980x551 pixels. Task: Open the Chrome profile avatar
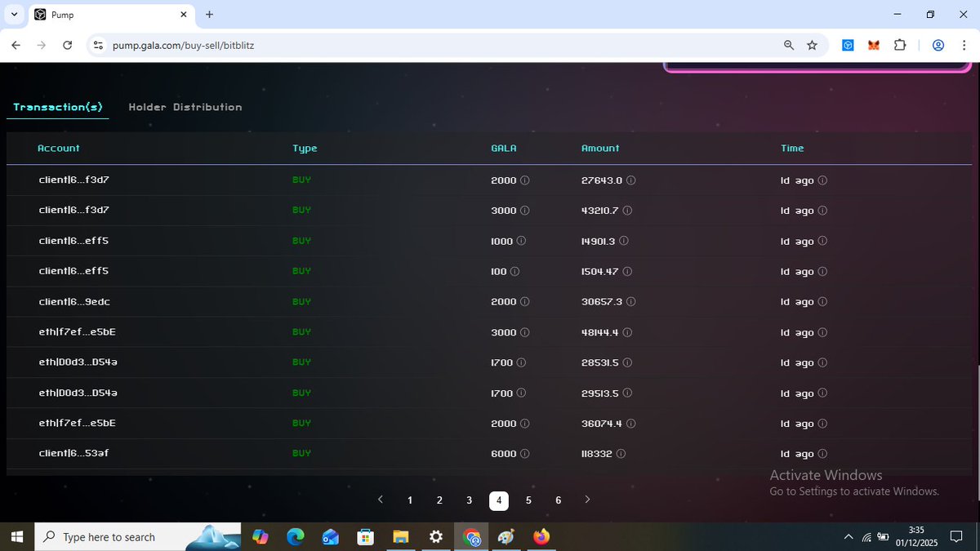[x=938, y=46]
